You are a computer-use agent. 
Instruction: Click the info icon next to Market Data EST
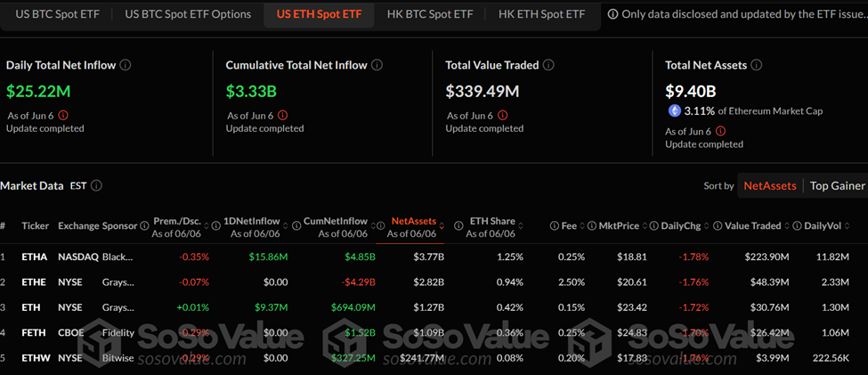pyautogui.click(x=96, y=186)
